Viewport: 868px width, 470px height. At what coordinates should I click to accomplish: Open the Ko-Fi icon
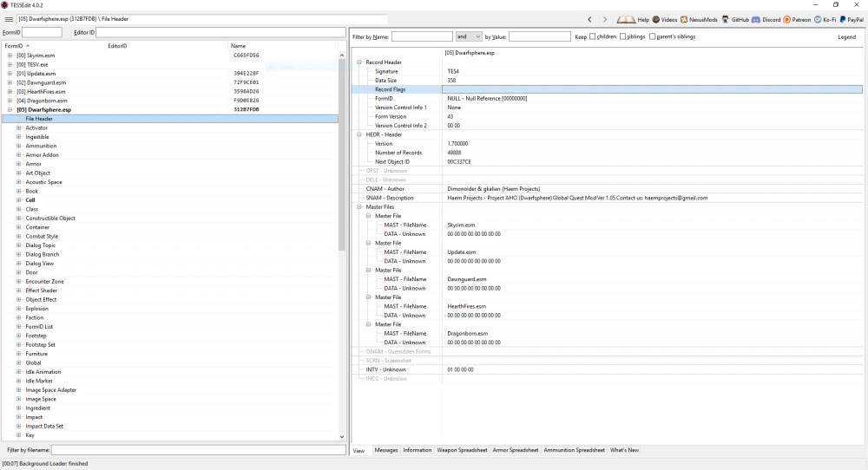pyautogui.click(x=818, y=19)
